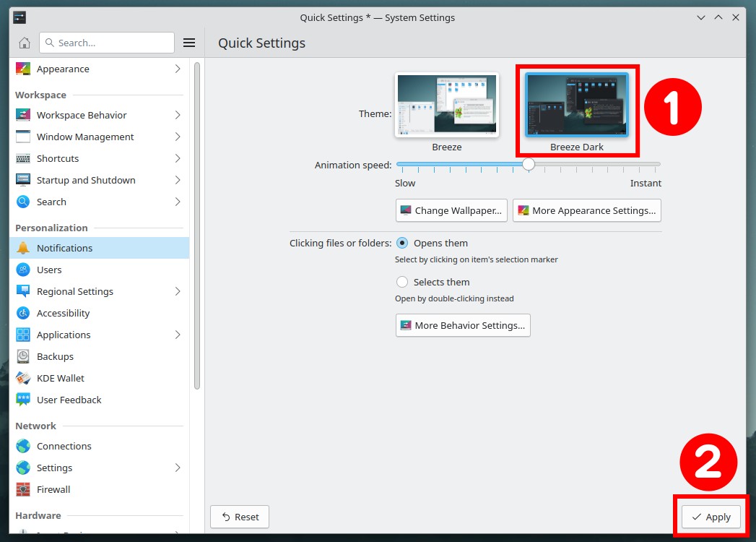Select the Breeze light theme thumbnail

[447, 106]
